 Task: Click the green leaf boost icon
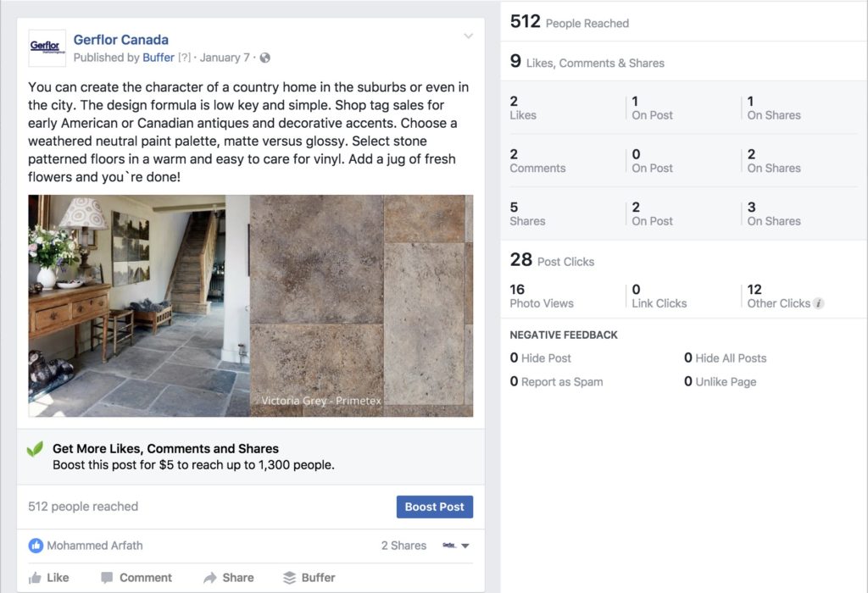35,449
